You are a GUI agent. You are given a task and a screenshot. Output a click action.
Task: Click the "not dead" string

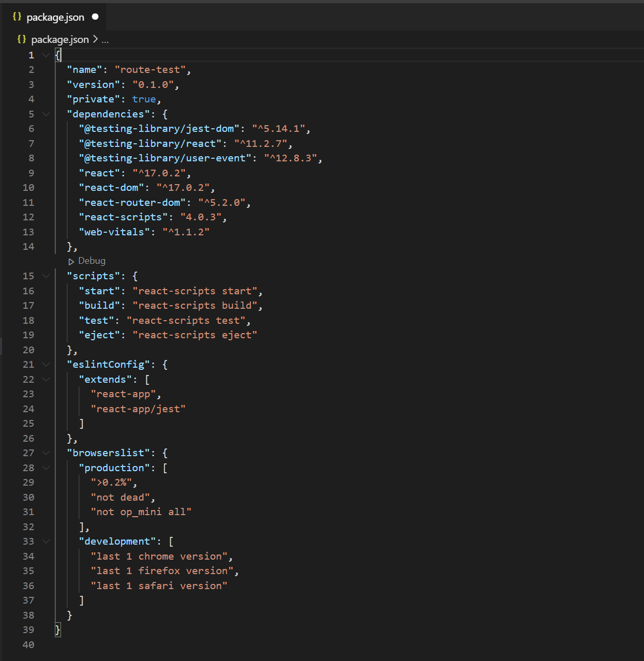(x=120, y=498)
